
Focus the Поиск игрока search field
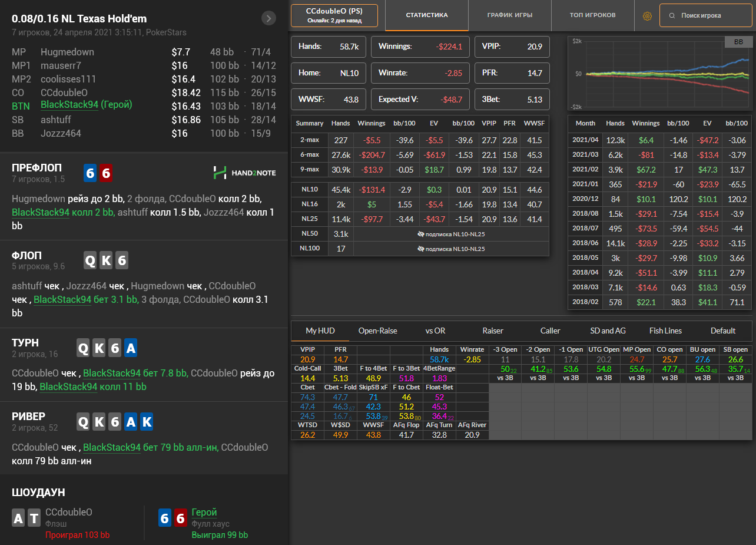click(x=705, y=16)
